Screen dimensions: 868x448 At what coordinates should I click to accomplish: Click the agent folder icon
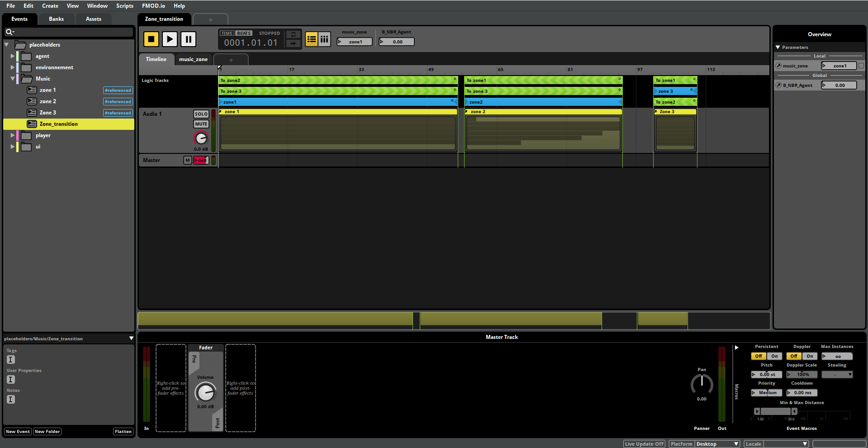tap(26, 56)
